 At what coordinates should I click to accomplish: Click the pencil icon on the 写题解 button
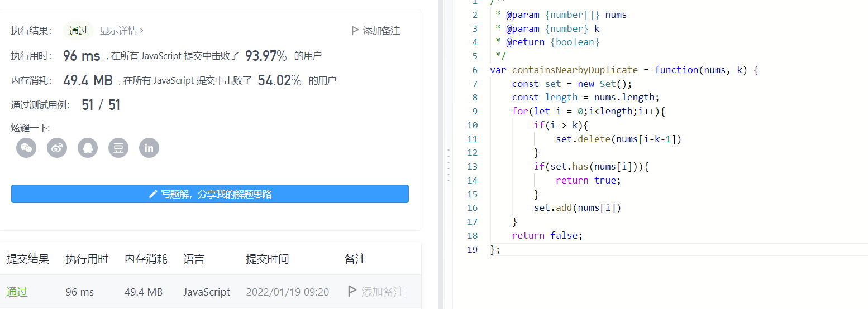click(x=153, y=194)
